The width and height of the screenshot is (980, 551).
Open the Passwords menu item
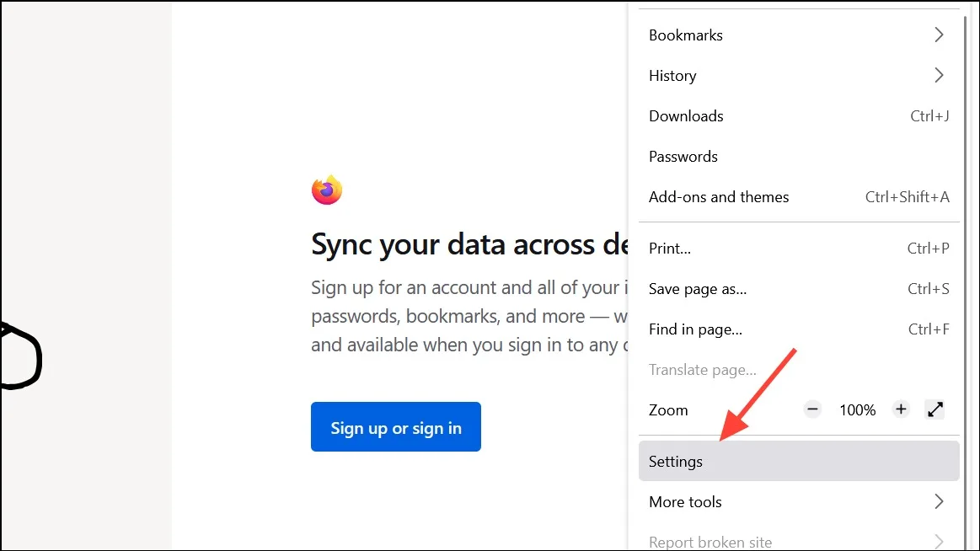(799, 157)
